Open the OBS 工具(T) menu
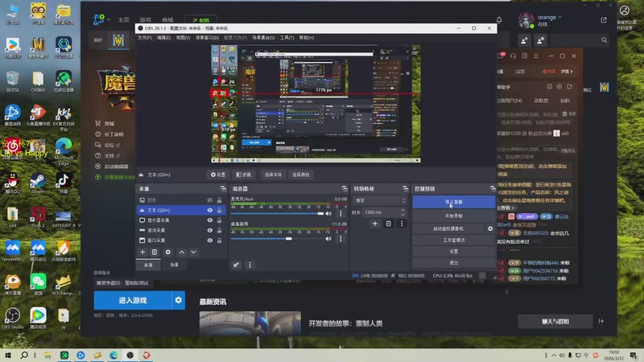Image resolution: width=644 pixels, height=362 pixels. pyautogui.click(x=287, y=37)
